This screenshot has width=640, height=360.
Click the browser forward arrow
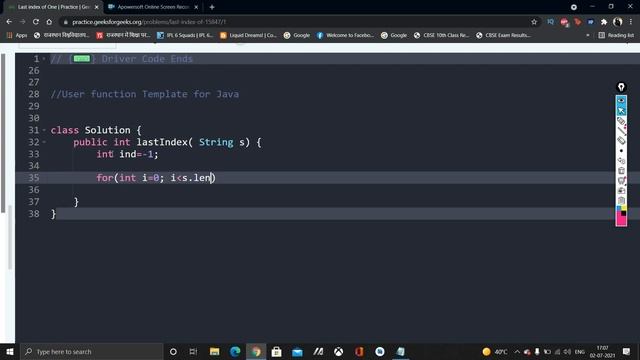click(22, 22)
